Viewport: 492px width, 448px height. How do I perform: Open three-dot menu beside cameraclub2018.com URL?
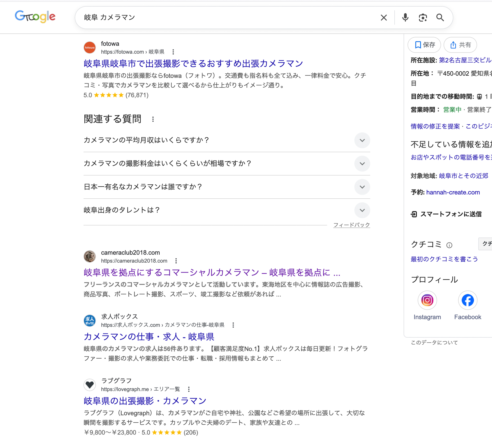(176, 261)
